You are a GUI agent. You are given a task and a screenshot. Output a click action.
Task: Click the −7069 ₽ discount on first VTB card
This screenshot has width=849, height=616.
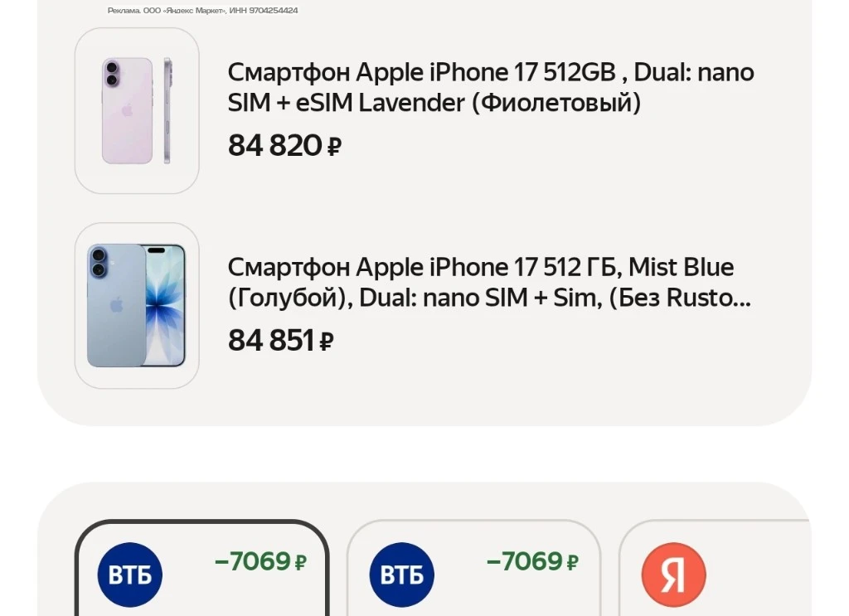pyautogui.click(x=261, y=561)
